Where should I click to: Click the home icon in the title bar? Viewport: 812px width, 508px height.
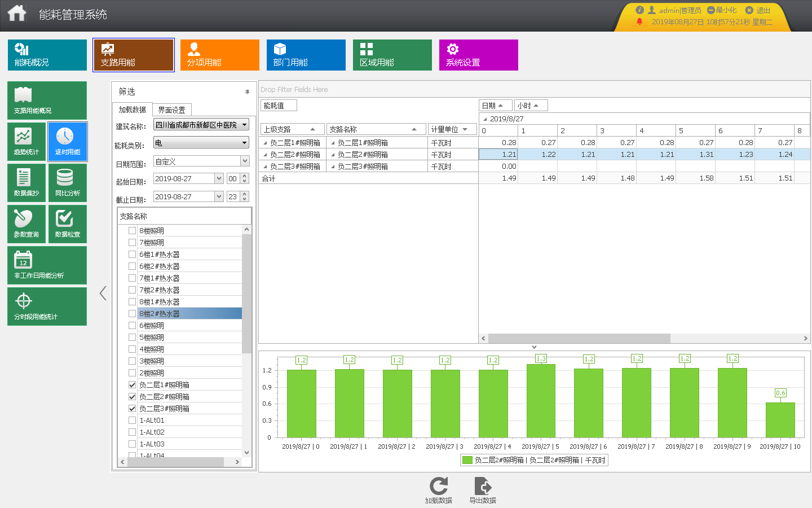click(17, 14)
